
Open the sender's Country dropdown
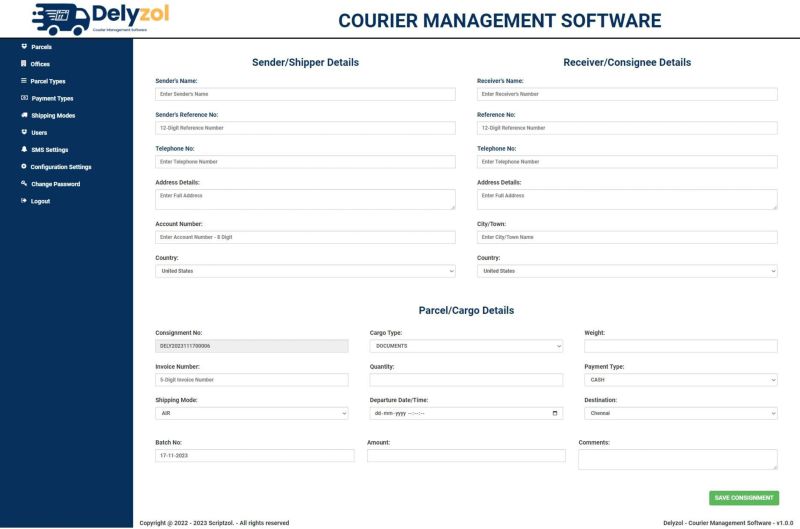click(x=305, y=271)
